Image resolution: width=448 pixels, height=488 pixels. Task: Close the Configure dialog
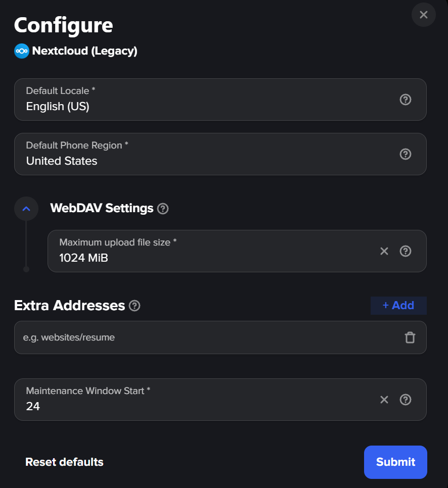pos(424,15)
